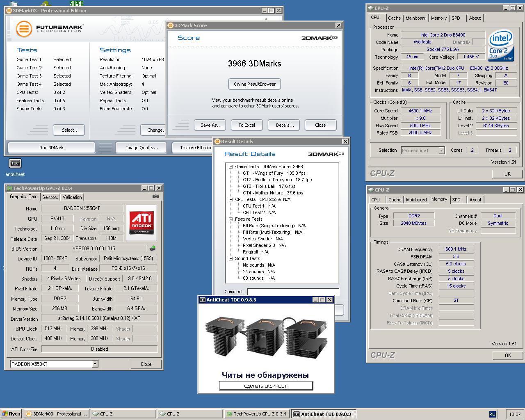Click the BIOS save chip icon in GPU-Z
Image resolution: width=525 pixels, height=420 pixels.
point(153,248)
